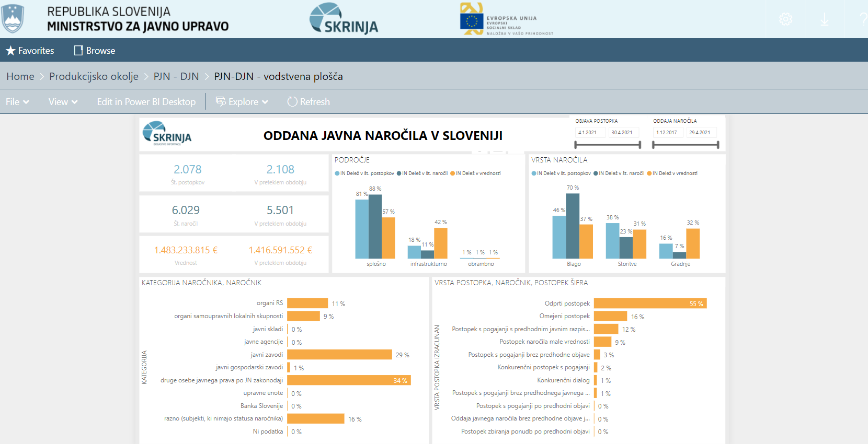This screenshot has height=444, width=868.
Task: Click the Slovenian coat of arms logo
Action: point(13,19)
